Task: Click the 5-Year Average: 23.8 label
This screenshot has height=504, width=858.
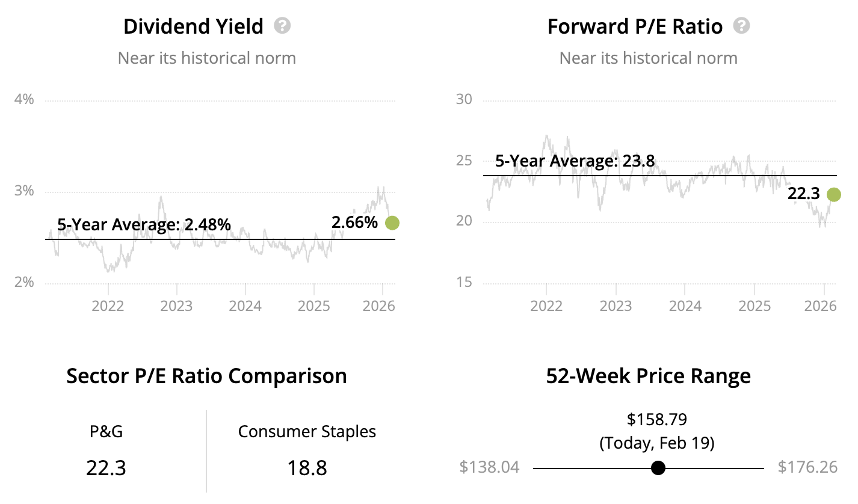Action: [x=575, y=161]
